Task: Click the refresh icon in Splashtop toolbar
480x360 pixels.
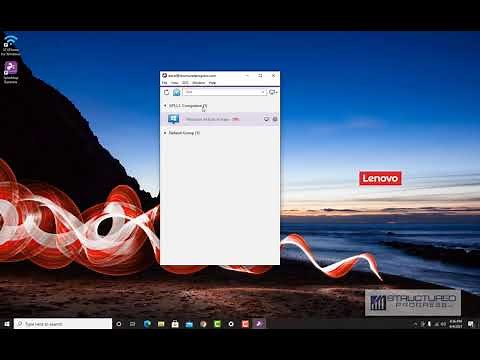Action: 167,92
